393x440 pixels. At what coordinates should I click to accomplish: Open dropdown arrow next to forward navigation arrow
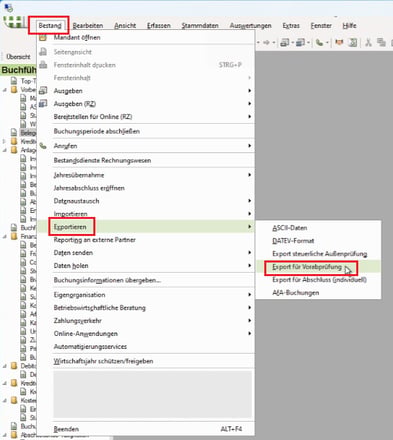(273, 43)
